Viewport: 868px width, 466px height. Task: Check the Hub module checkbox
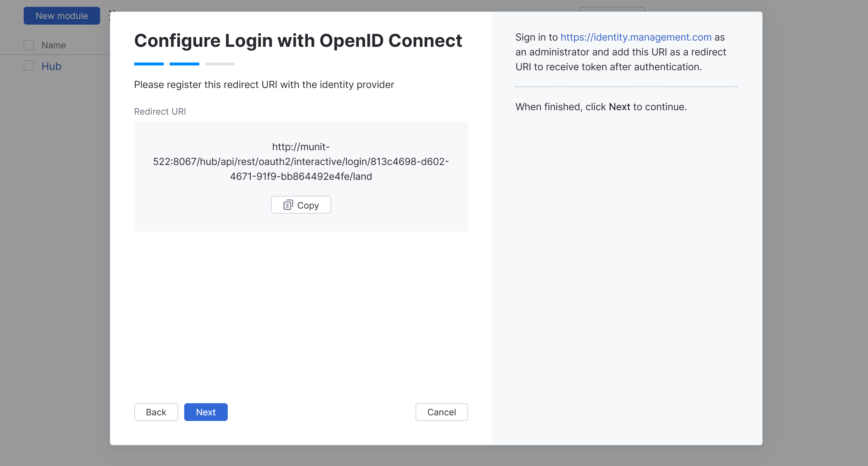pos(29,66)
